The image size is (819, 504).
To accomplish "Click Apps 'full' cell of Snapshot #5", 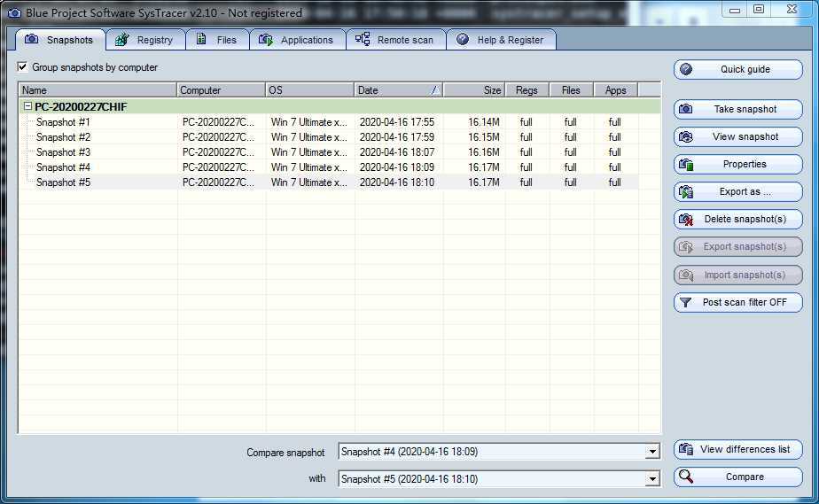I will (615, 182).
